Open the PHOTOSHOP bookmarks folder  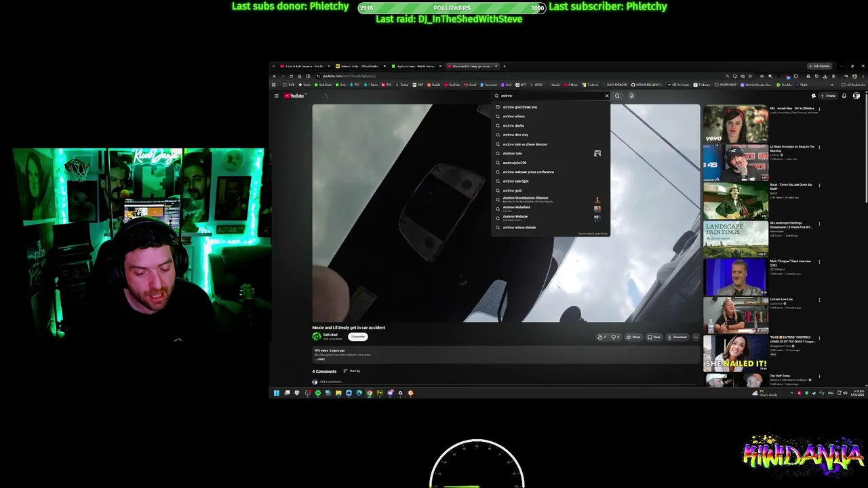726,85
